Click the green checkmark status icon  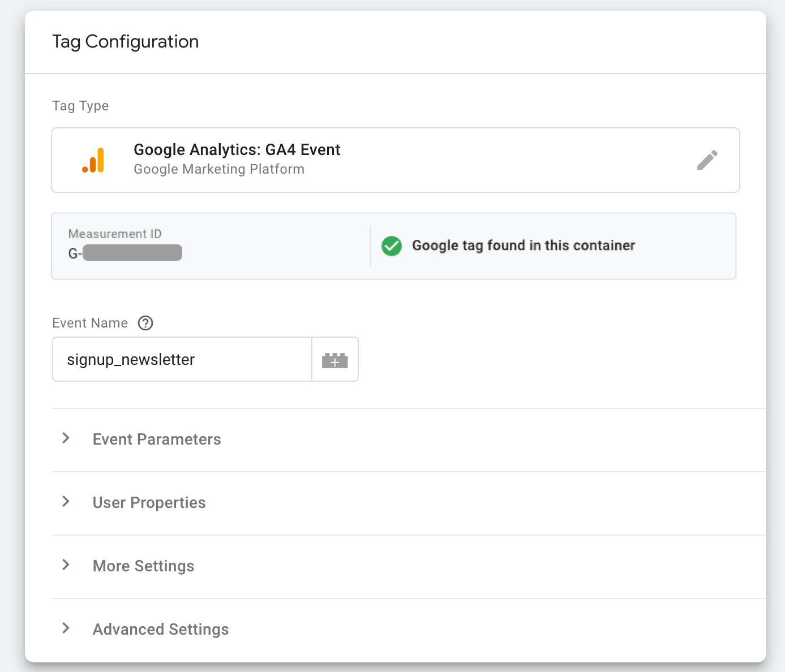(x=391, y=246)
